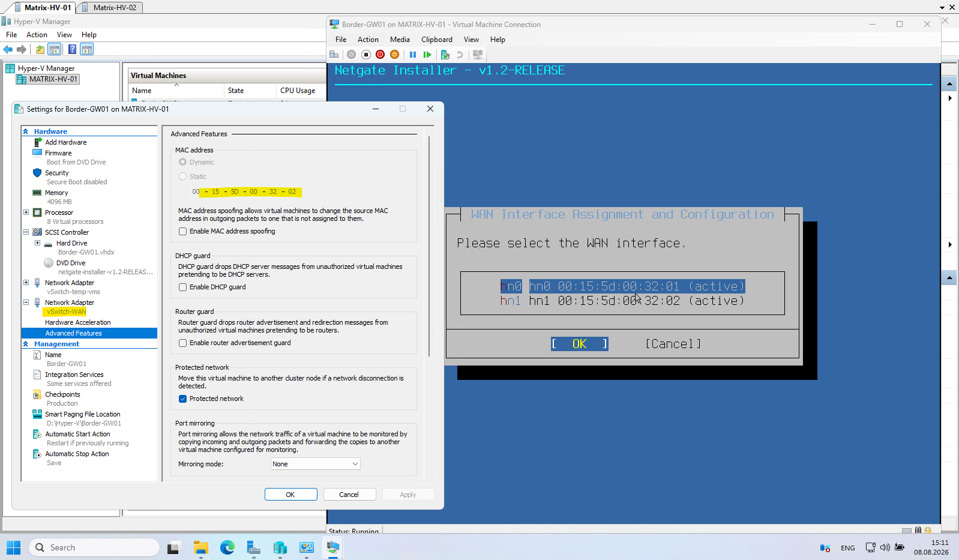959x560 pixels.
Task: Click the Enhanced Session icon in VM toolbar
Action: [478, 55]
